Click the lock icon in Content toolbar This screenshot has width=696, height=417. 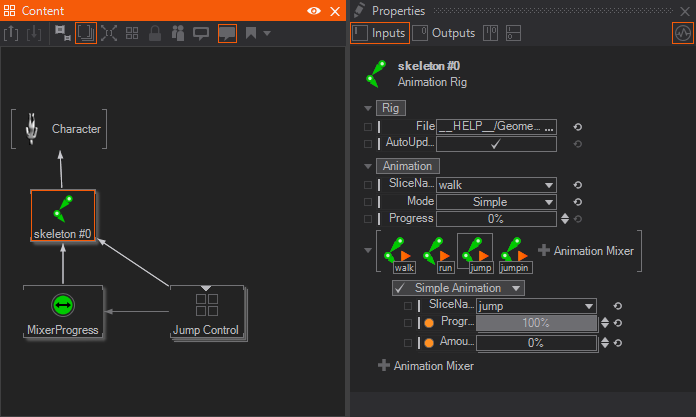click(x=154, y=33)
